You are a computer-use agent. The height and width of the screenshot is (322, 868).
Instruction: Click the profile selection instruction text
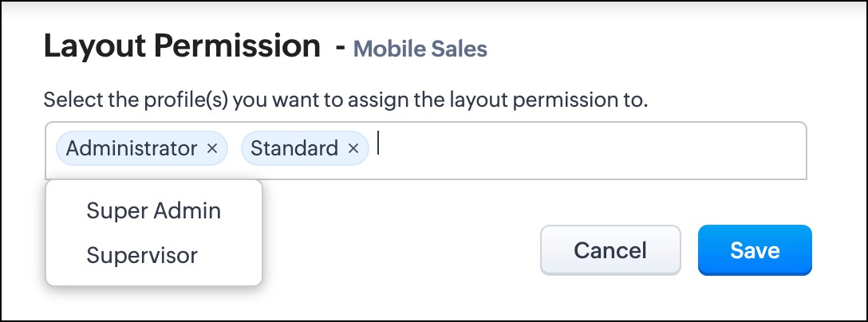(345, 100)
